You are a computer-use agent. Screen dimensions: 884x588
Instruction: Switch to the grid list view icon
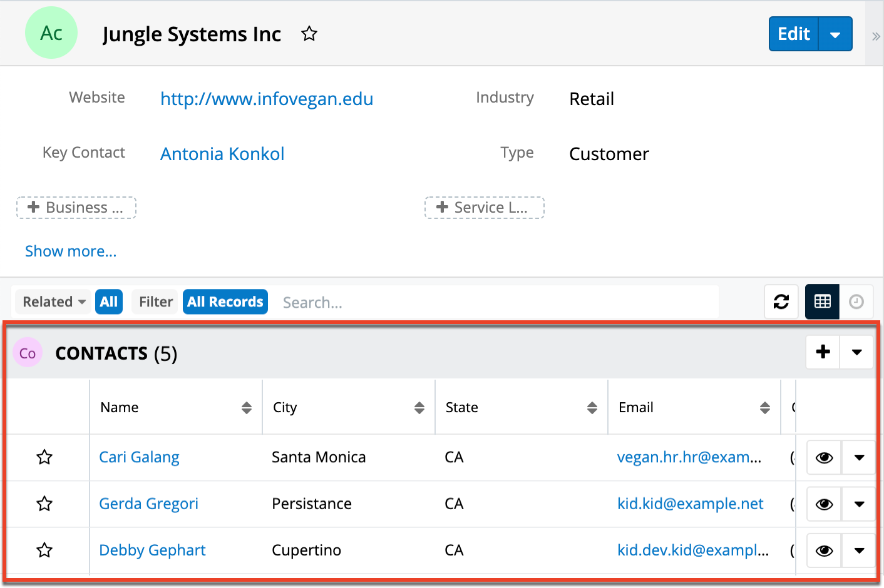click(x=822, y=302)
